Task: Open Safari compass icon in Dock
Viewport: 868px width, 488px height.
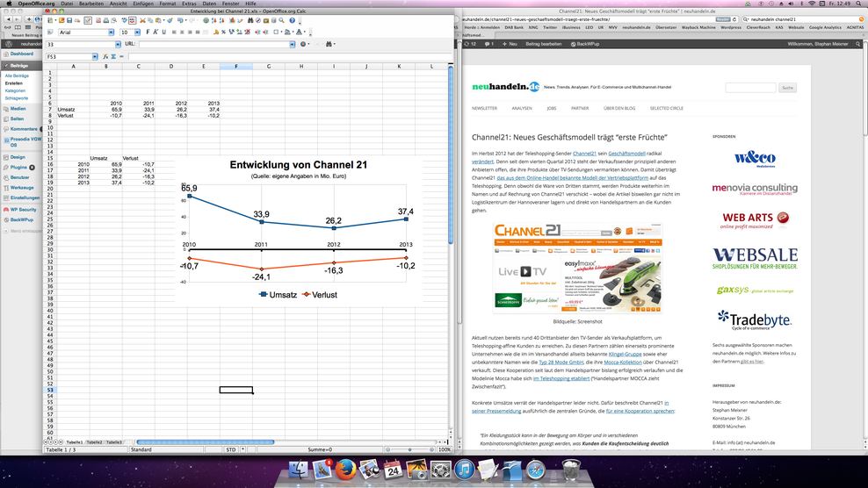Action: pyautogui.click(x=535, y=470)
